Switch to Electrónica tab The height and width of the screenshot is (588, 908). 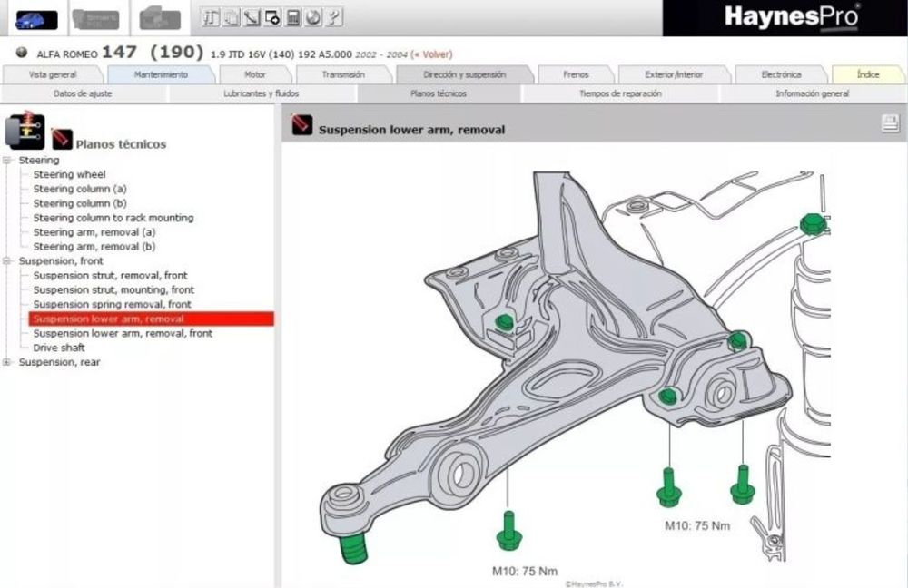coord(781,74)
